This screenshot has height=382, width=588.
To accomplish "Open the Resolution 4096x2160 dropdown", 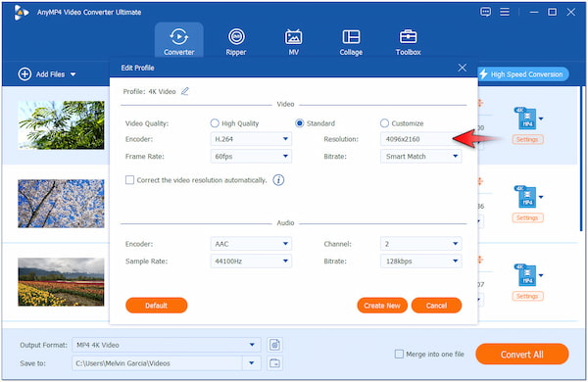I will pos(420,139).
